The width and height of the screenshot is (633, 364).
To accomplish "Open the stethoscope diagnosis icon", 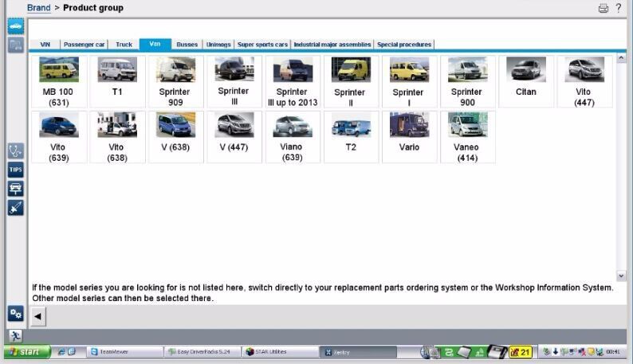I will click(16, 151).
